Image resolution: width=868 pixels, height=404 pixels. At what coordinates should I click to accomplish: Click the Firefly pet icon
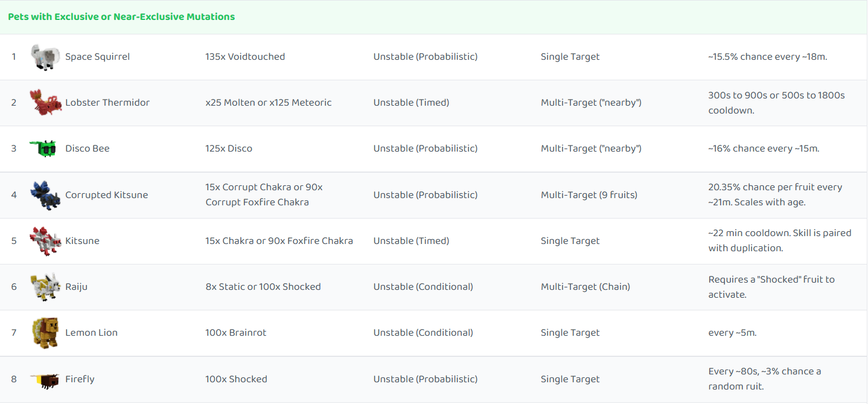(x=45, y=379)
